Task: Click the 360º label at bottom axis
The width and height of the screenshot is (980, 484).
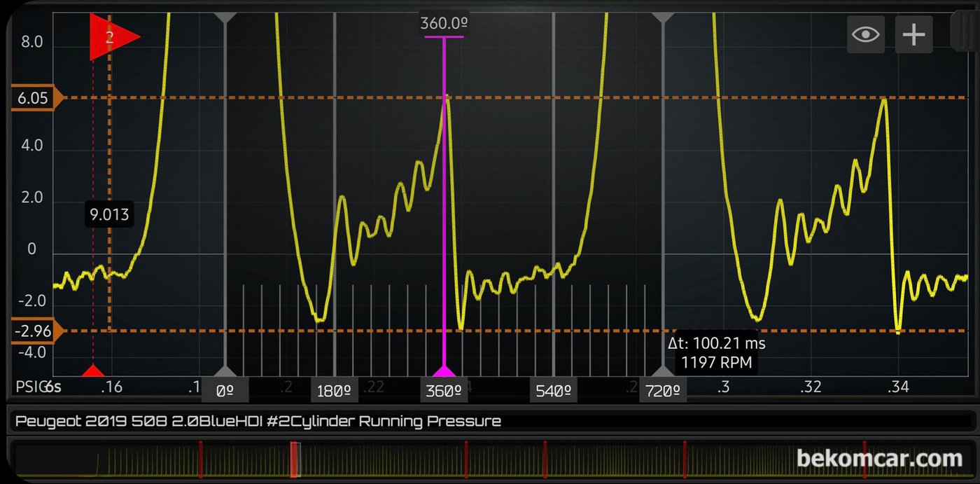Action: click(444, 391)
